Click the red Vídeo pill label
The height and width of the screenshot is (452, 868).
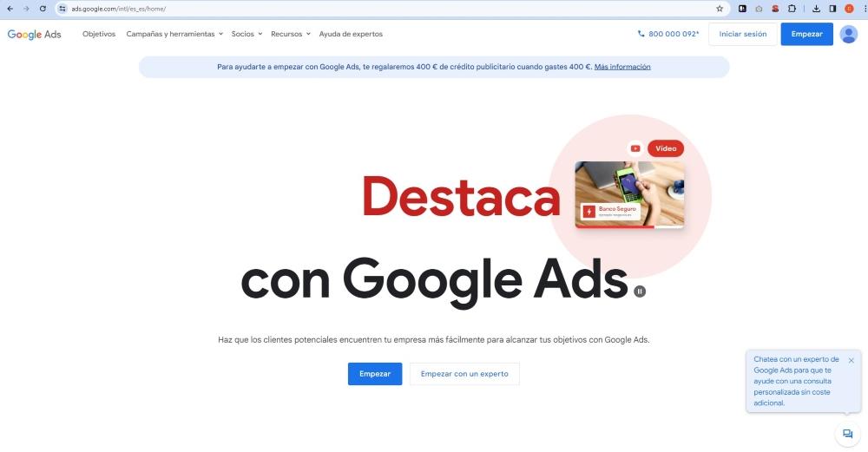pyautogui.click(x=666, y=148)
